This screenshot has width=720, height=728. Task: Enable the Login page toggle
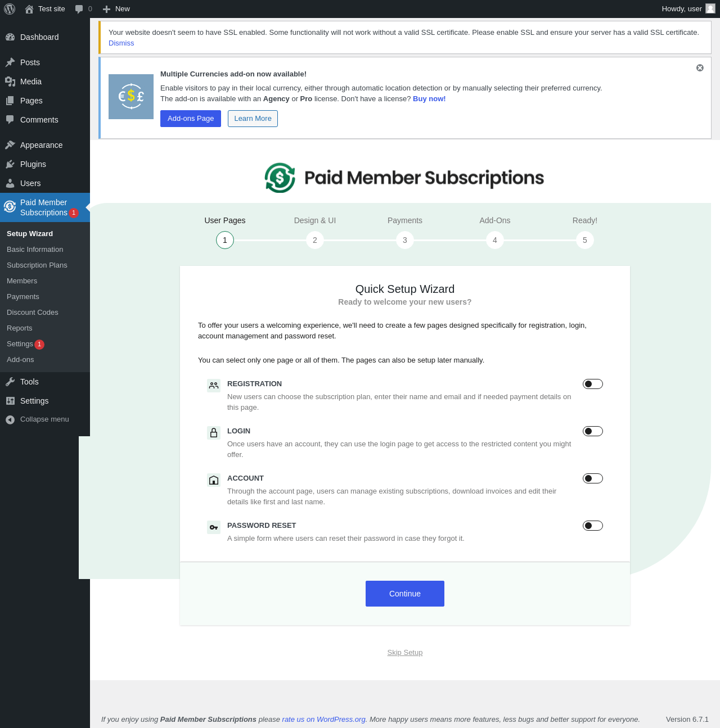(x=593, y=431)
